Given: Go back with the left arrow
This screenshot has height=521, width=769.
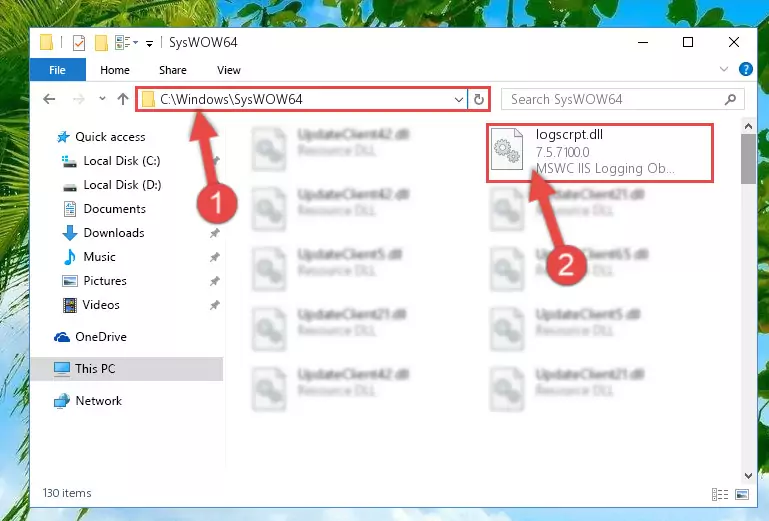Looking at the screenshot, I should (49, 99).
